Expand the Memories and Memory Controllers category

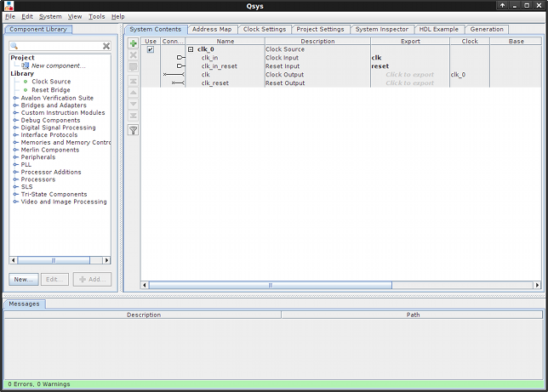click(15, 142)
